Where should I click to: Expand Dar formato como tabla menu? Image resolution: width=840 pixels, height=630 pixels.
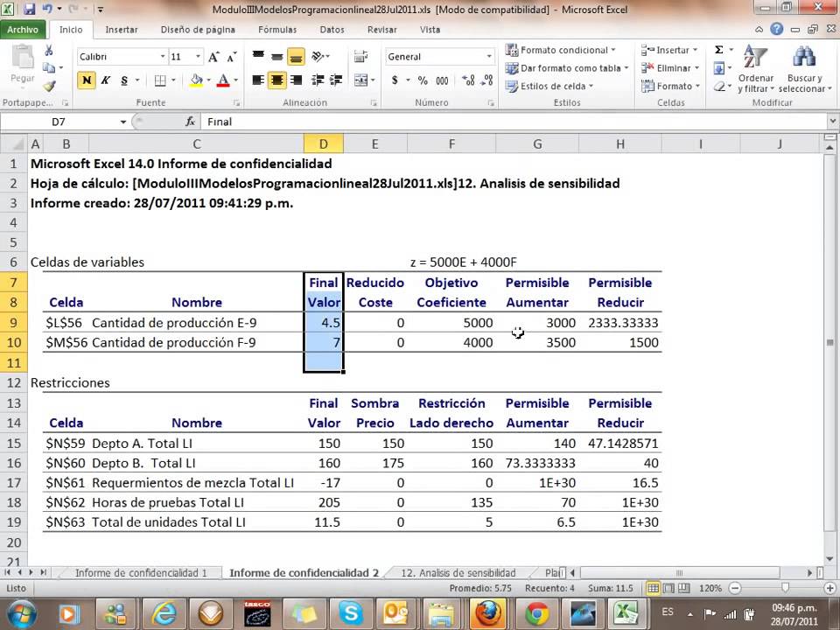click(567, 68)
